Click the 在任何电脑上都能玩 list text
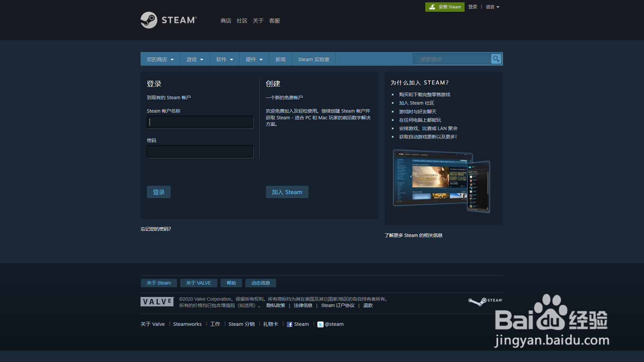The image size is (644, 362). tap(420, 120)
